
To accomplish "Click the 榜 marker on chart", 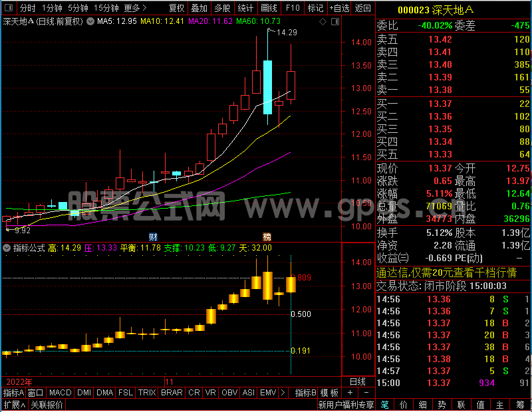I will click(x=267, y=237).
